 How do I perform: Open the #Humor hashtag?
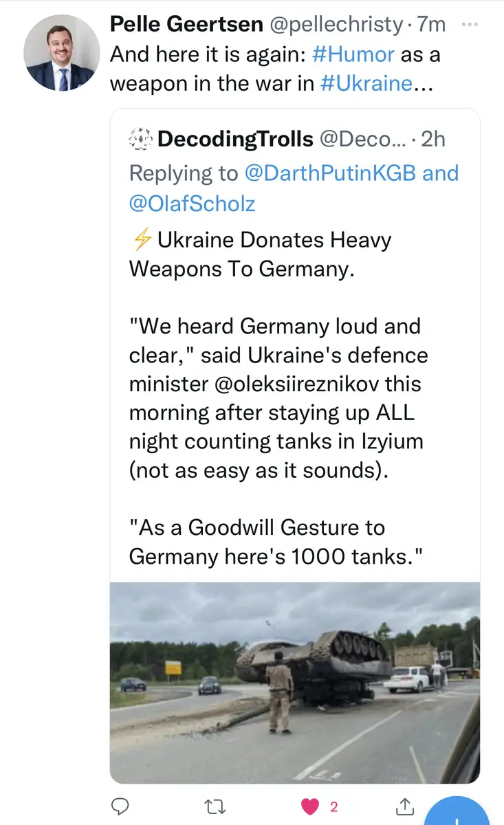tap(353, 54)
